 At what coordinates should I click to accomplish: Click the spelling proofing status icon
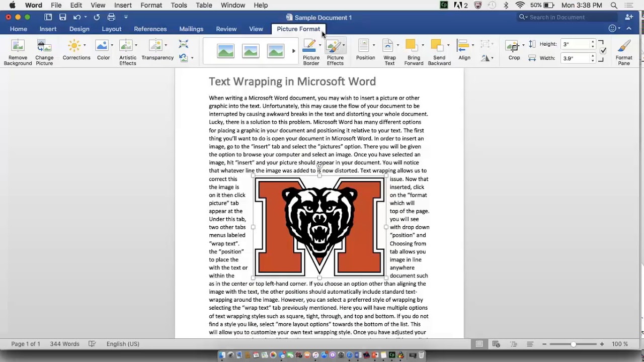tap(92, 344)
